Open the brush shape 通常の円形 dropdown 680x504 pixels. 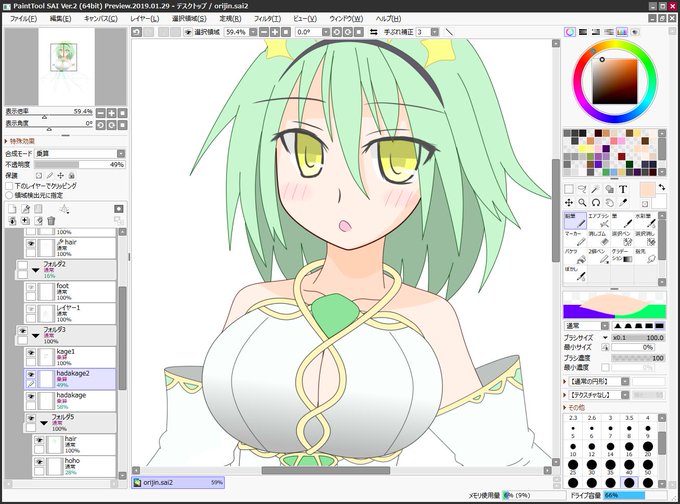(x=625, y=382)
